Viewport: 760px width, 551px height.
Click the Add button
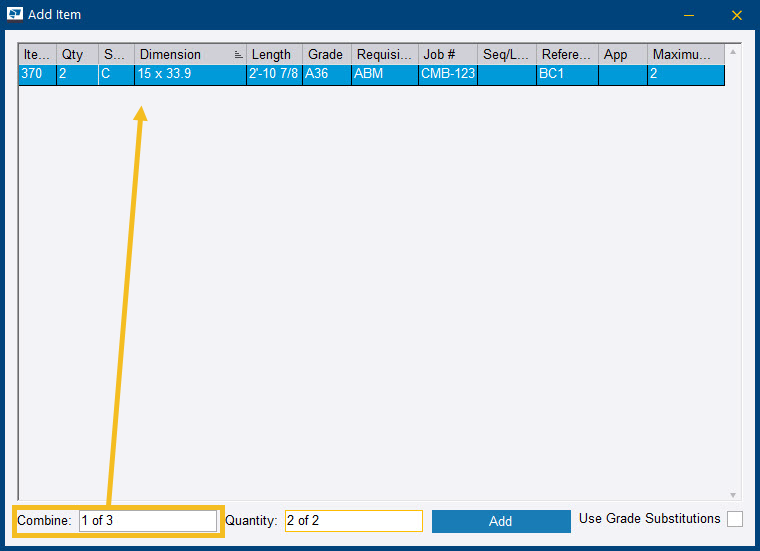501,521
